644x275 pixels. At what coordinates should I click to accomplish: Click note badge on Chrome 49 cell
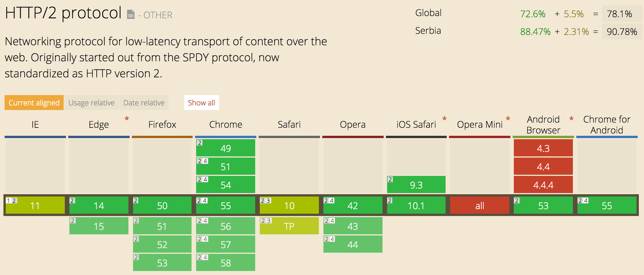200,143
